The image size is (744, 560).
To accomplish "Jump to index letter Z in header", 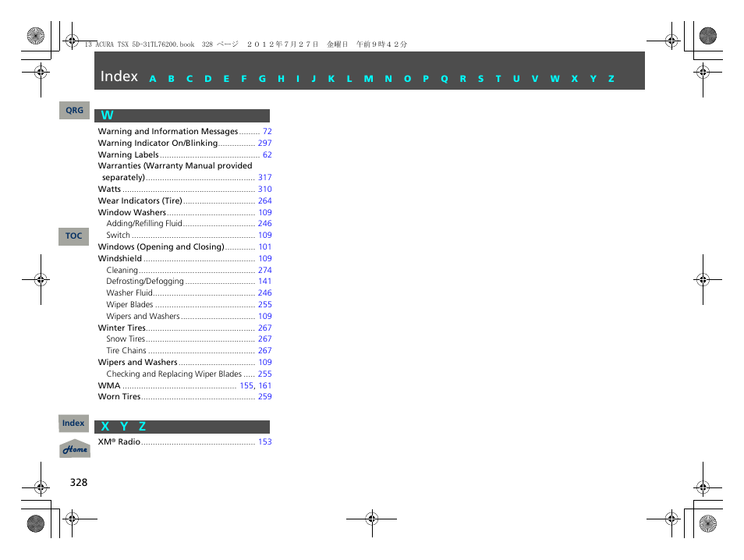I will (611, 79).
